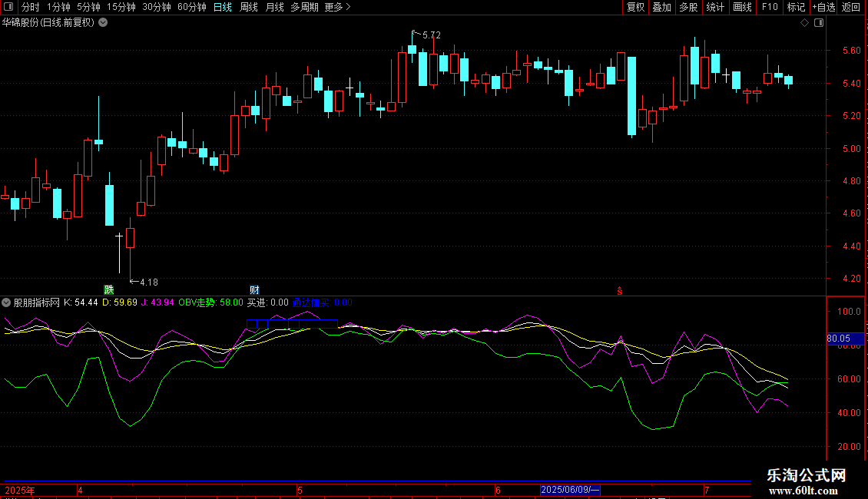The image size is (868, 499).
Task: Select the 15分钟 period
Action: pos(121,7)
